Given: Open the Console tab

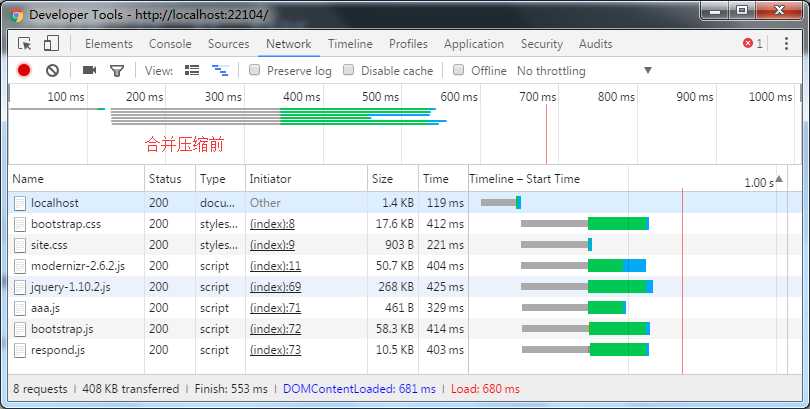Looking at the screenshot, I should click(170, 44).
